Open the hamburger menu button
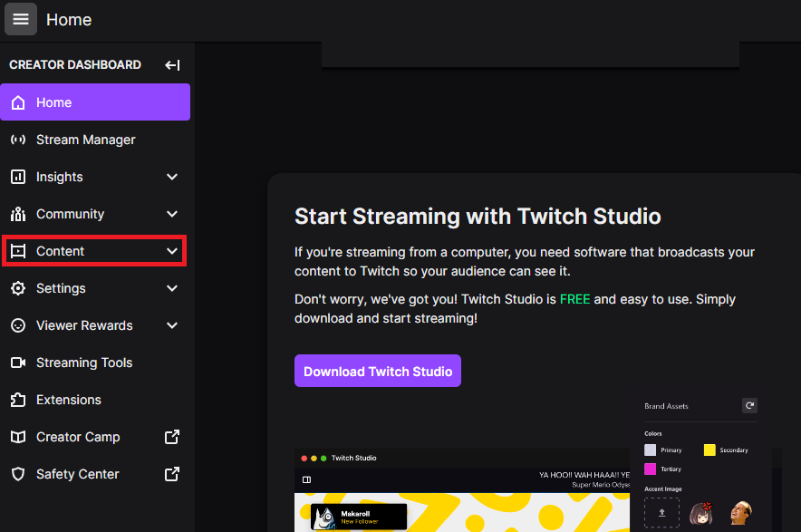 [21, 19]
